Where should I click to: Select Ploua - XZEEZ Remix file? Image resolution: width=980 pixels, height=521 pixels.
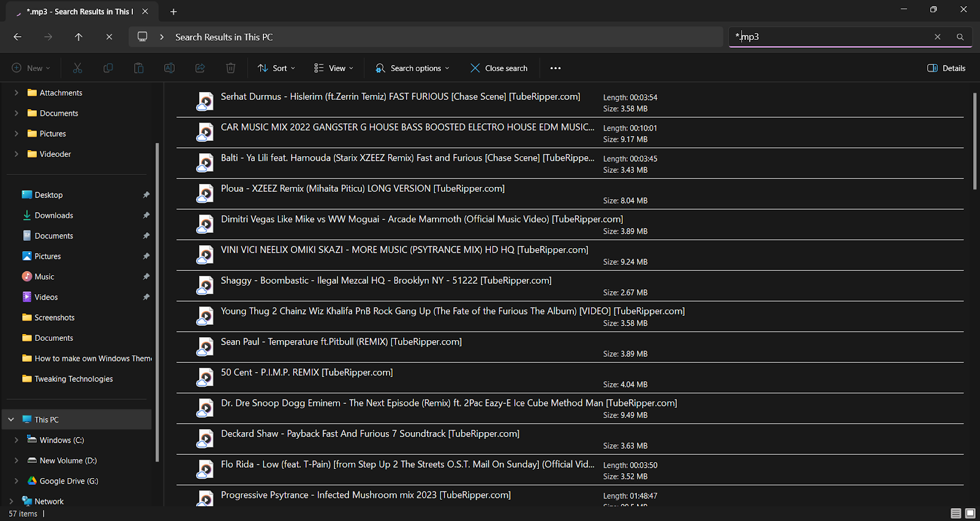coord(570,194)
